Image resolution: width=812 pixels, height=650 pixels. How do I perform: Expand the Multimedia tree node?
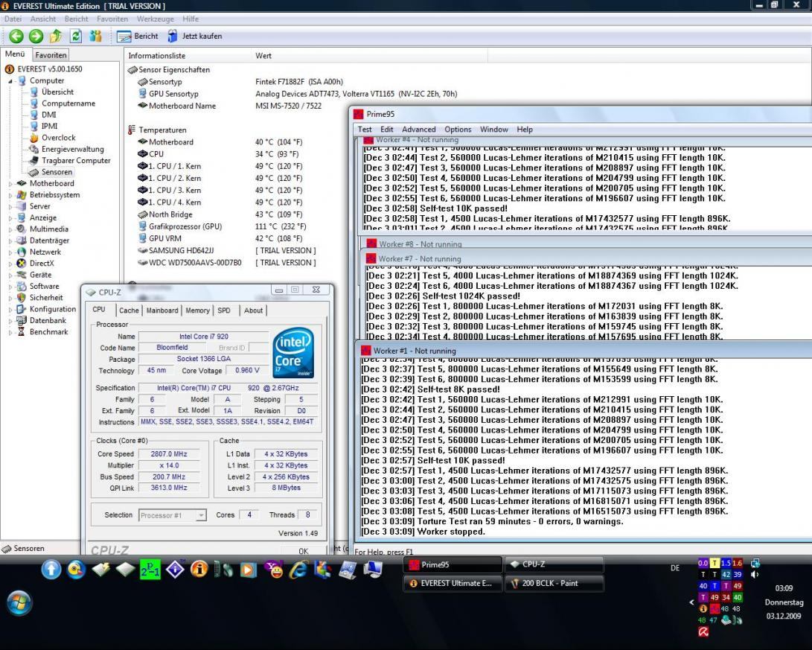10,229
